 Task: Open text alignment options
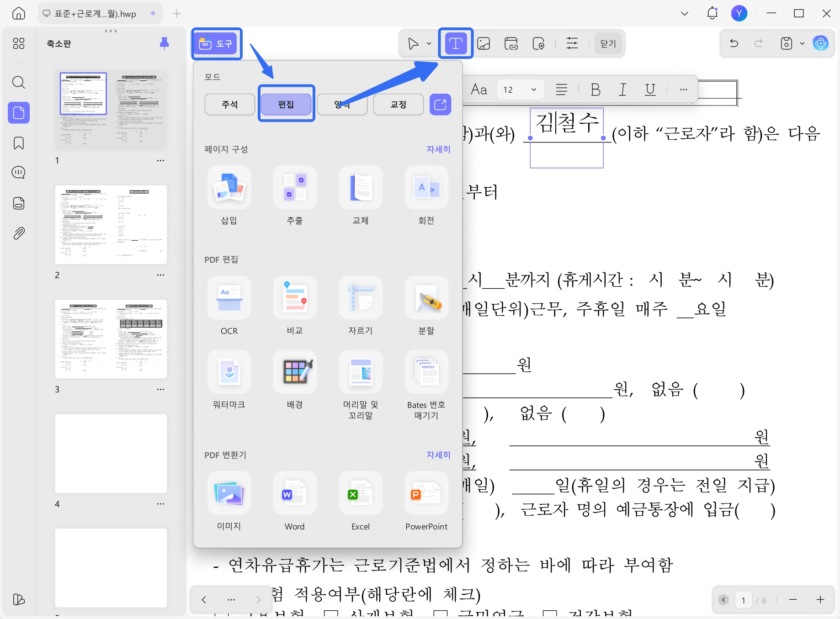(x=562, y=90)
